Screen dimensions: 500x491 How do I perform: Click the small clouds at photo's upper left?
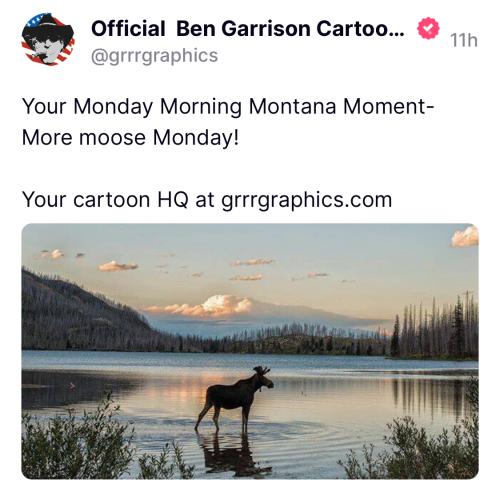[53, 255]
